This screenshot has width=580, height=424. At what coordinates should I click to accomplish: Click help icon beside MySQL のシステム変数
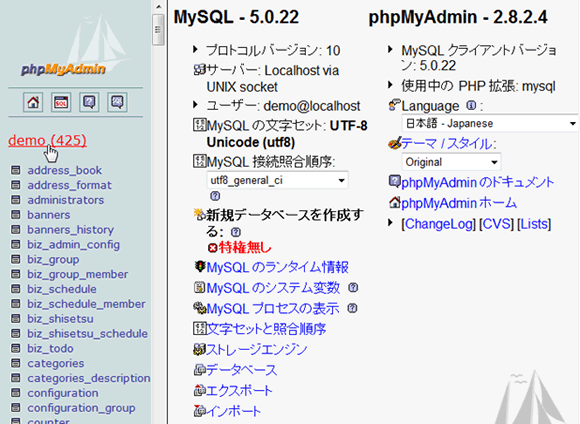pos(353,287)
